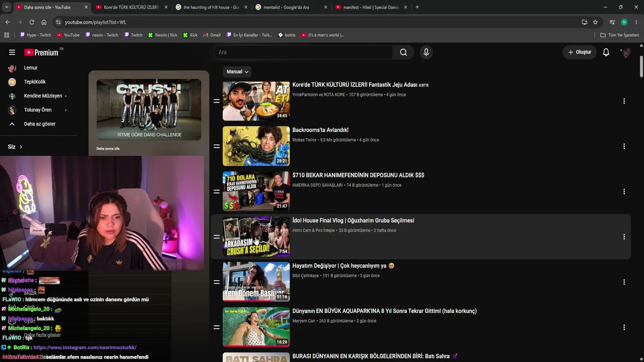Open Meryem Can channel link
Image resolution: width=644 pixels, height=362 pixels.
click(x=303, y=321)
